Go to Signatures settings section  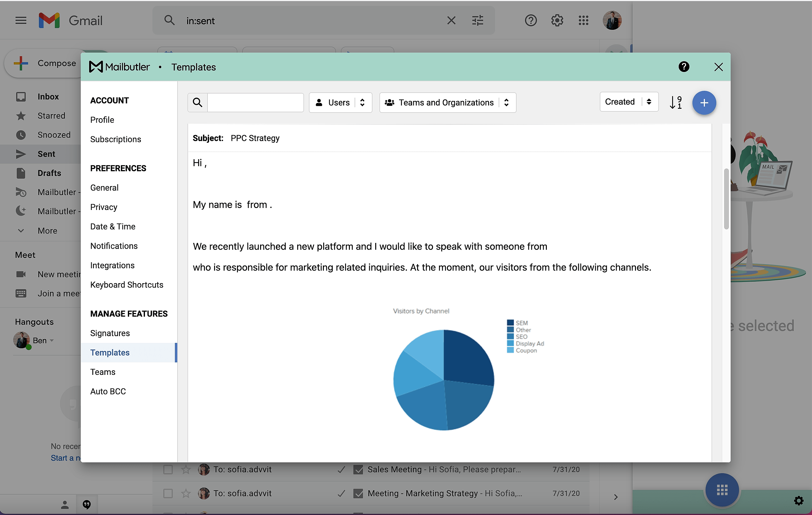(110, 333)
